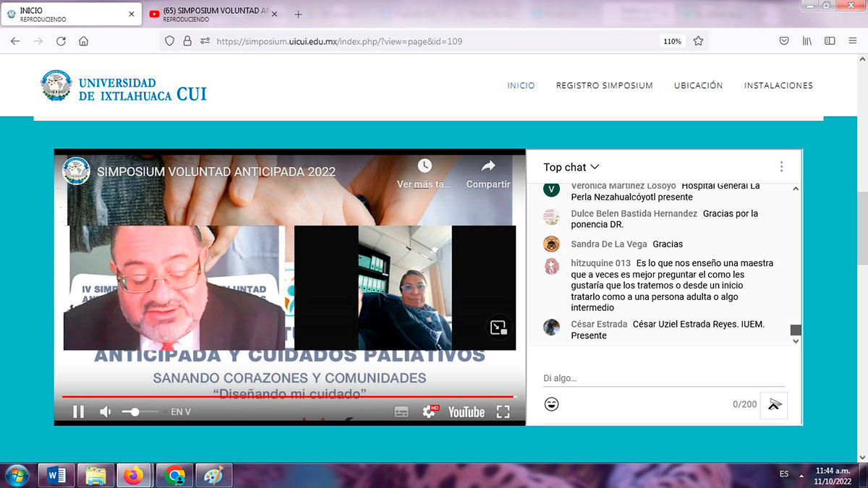Image resolution: width=868 pixels, height=488 pixels.
Task: Open the video HD settings gear
Action: click(430, 411)
